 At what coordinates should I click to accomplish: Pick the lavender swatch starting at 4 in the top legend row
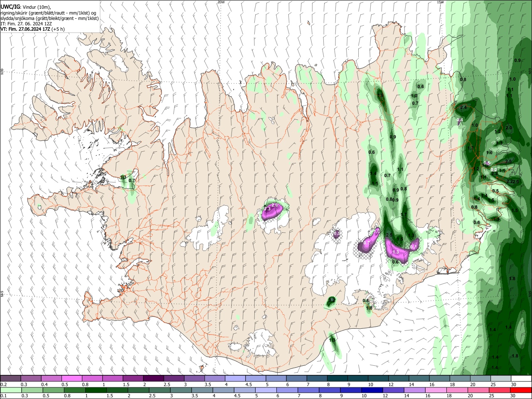(235, 379)
